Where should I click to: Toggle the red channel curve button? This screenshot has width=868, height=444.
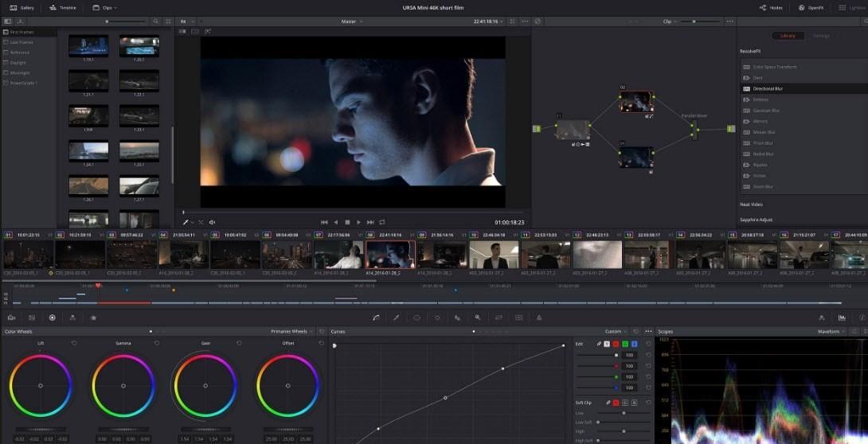[x=615, y=344]
